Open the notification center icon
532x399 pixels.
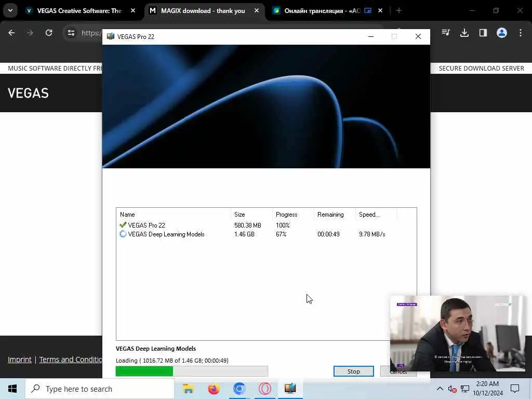515,389
